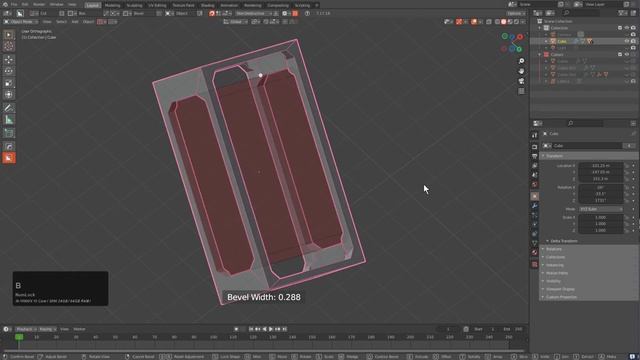The width and height of the screenshot is (640, 360).
Task: Select the Rotate tool
Action: (9, 71)
